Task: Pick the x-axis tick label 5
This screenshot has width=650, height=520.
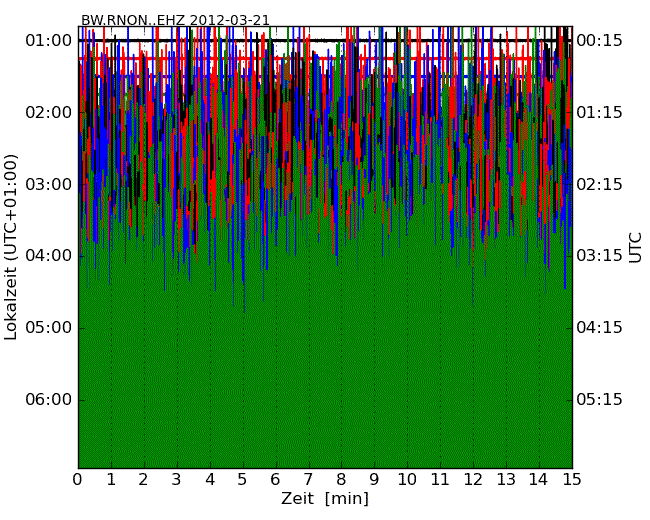Action: tap(243, 480)
